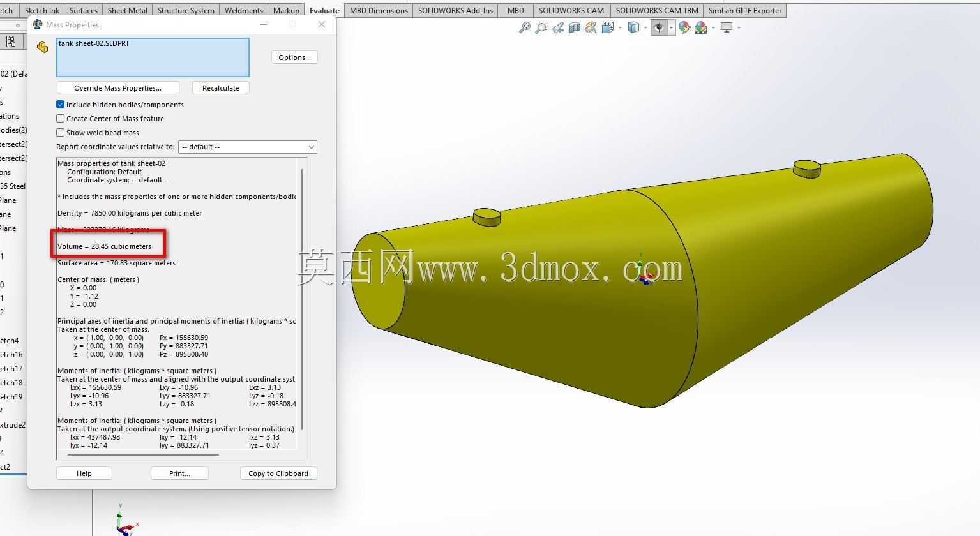This screenshot has height=536, width=980.
Task: Open the Markup tab
Action: click(286, 10)
